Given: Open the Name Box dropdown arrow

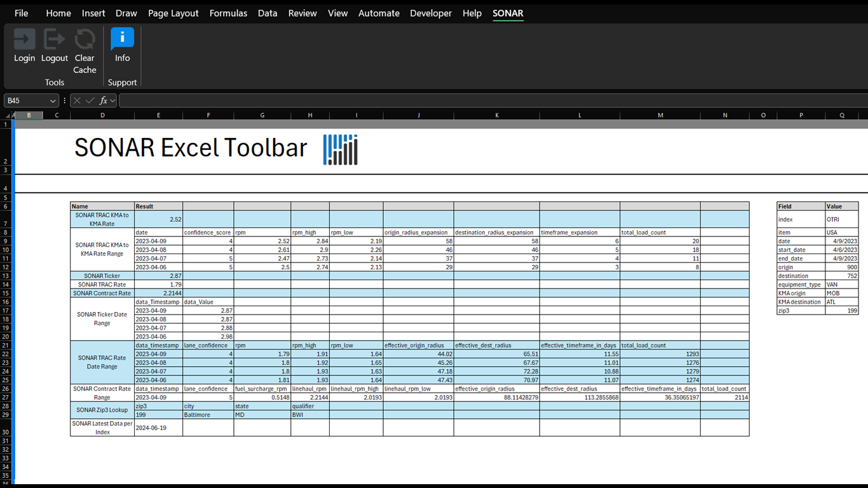Looking at the screenshot, I should (52, 100).
